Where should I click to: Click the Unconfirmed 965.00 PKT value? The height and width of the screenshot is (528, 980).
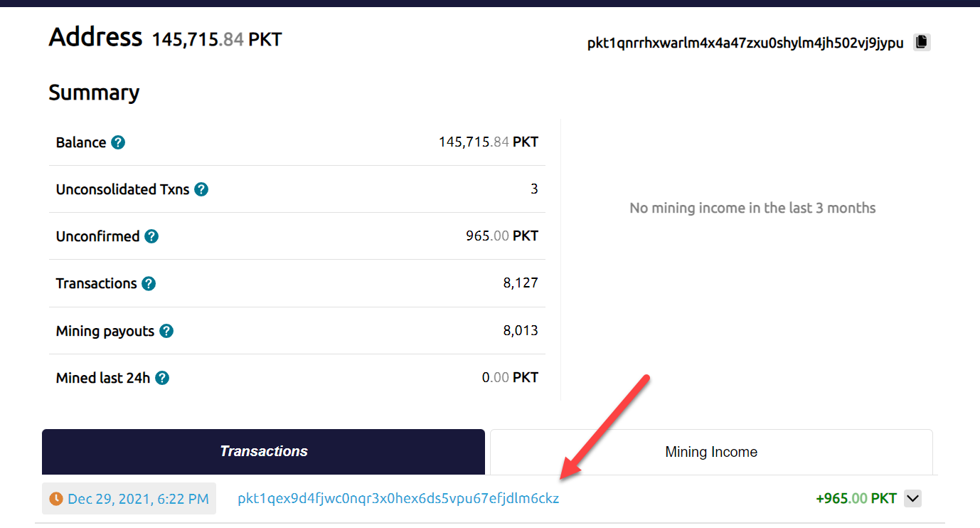click(x=502, y=236)
